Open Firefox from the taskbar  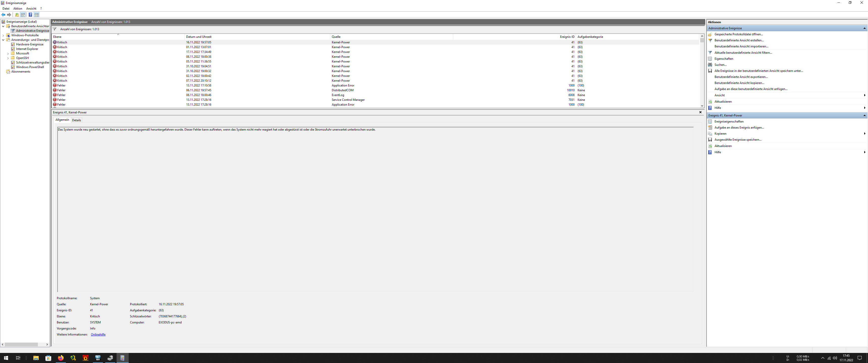tap(61, 358)
